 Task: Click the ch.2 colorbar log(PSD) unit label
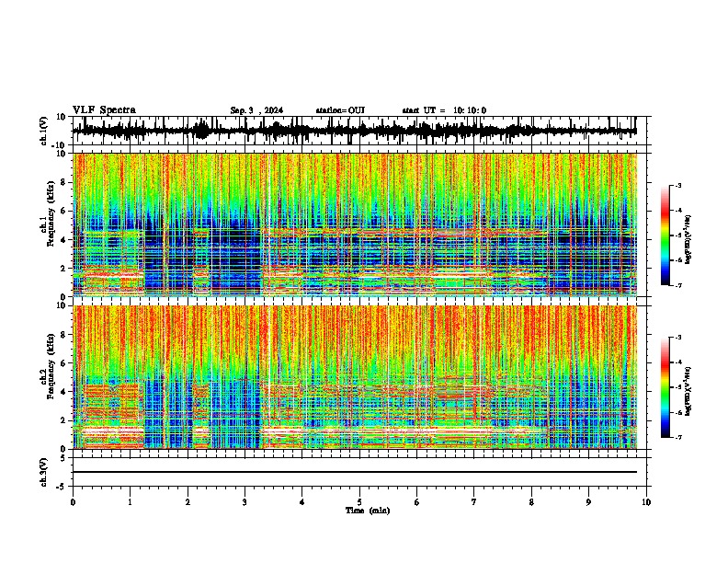(688, 391)
